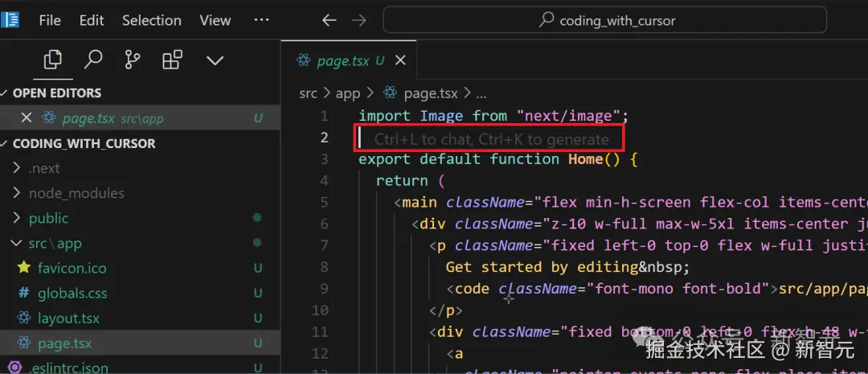868x374 pixels.
Task: Click the coding_with_cursor search box
Action: click(x=606, y=20)
